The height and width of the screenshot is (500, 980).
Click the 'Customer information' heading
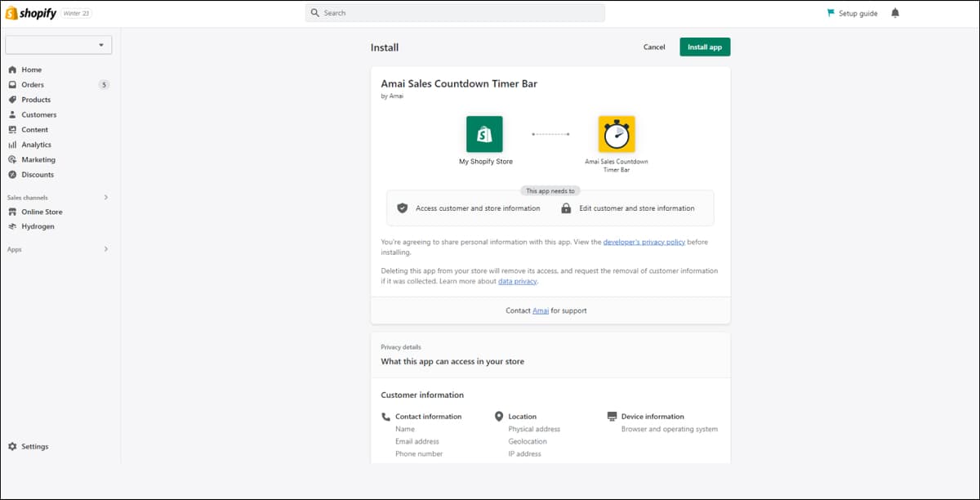pyautogui.click(x=422, y=395)
